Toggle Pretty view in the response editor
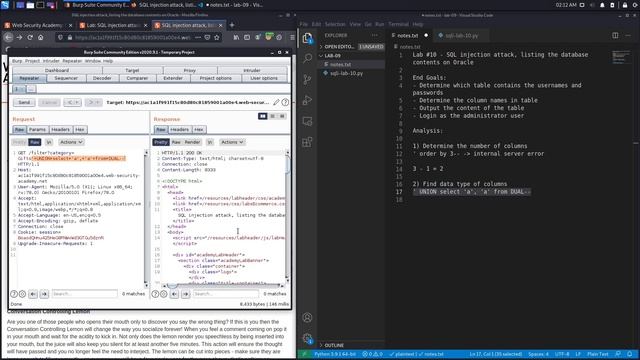Screen dimensions: 640x360 161,142
